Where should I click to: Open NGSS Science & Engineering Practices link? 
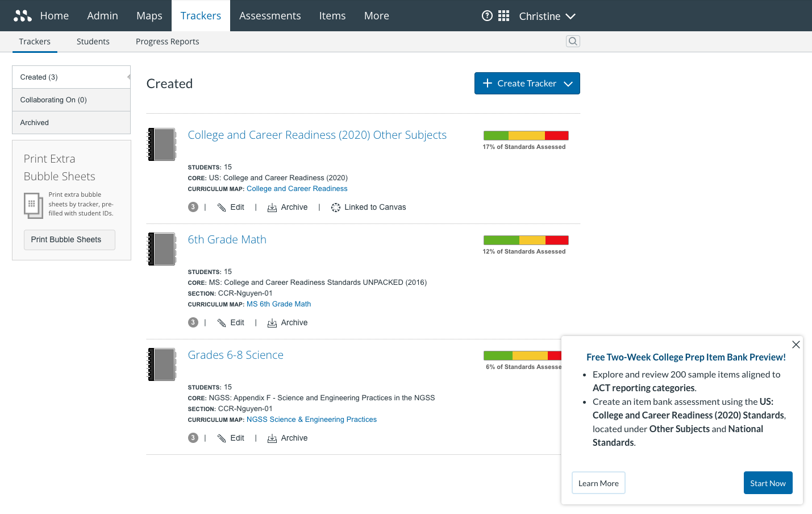click(312, 420)
